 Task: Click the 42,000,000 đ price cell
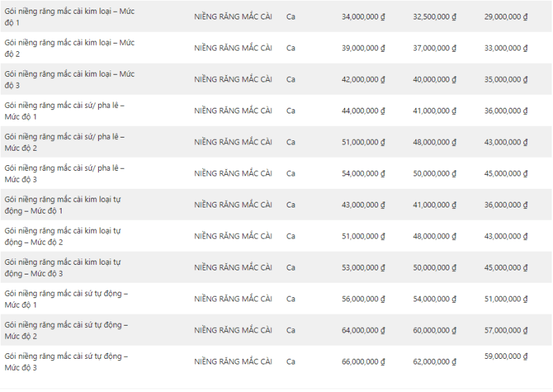pyautogui.click(x=363, y=80)
